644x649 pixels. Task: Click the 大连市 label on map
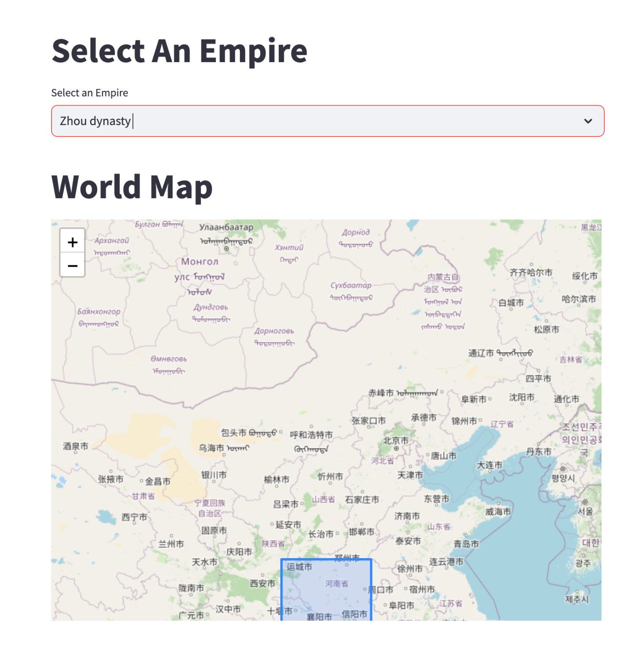point(489,465)
